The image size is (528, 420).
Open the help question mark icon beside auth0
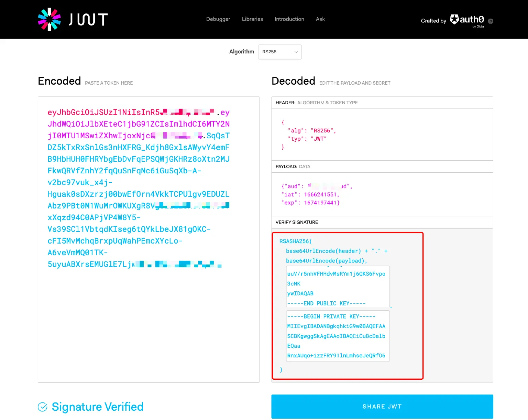coord(491,21)
